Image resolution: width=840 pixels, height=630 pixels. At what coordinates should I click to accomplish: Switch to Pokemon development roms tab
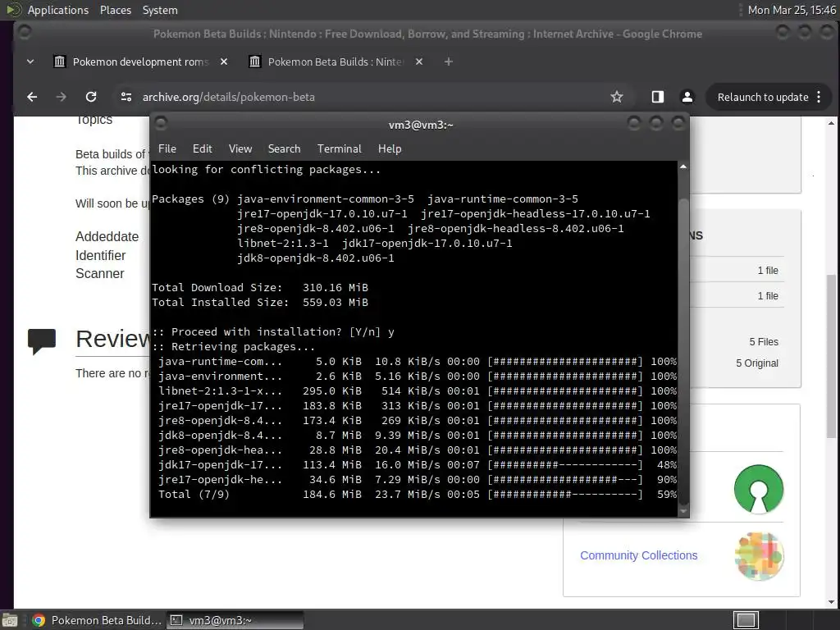click(140, 62)
